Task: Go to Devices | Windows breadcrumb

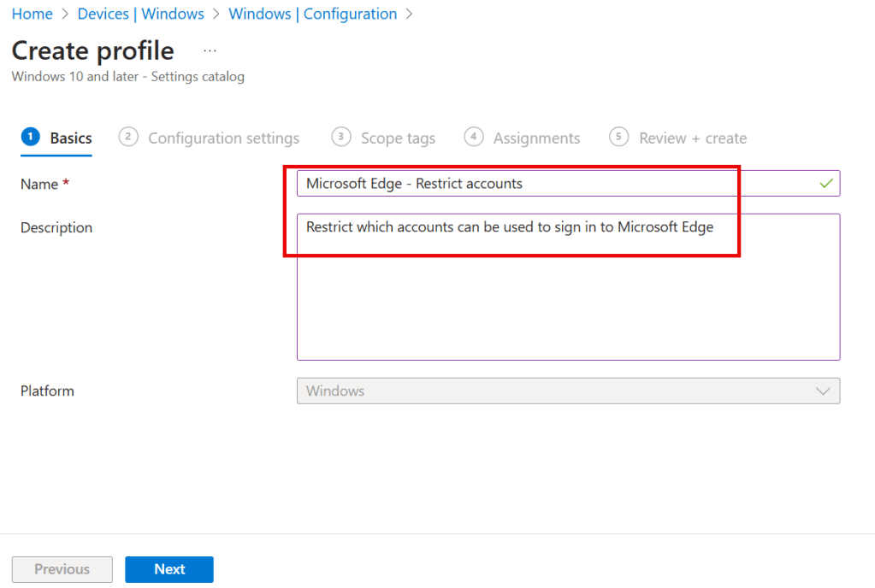Action: coord(140,14)
